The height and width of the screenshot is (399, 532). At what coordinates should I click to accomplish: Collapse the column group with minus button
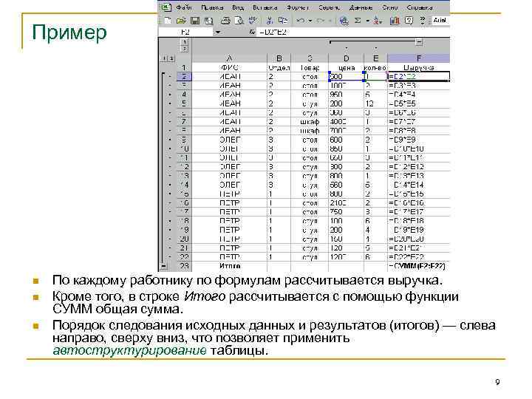419,42
